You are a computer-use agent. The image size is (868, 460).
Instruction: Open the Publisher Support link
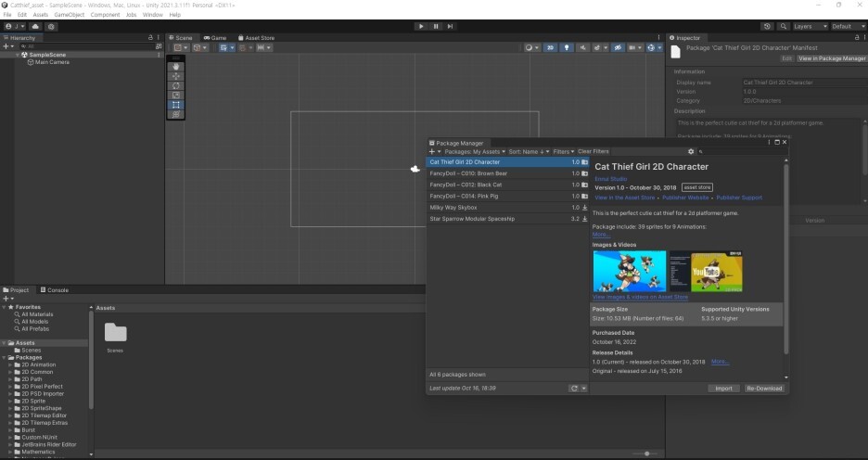click(x=739, y=198)
